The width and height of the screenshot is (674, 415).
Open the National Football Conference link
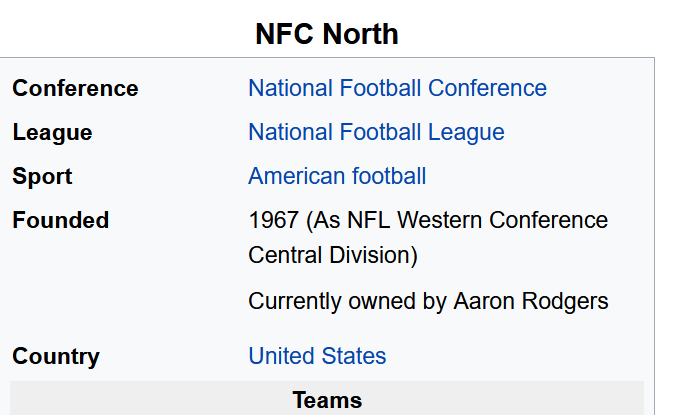coord(397,88)
